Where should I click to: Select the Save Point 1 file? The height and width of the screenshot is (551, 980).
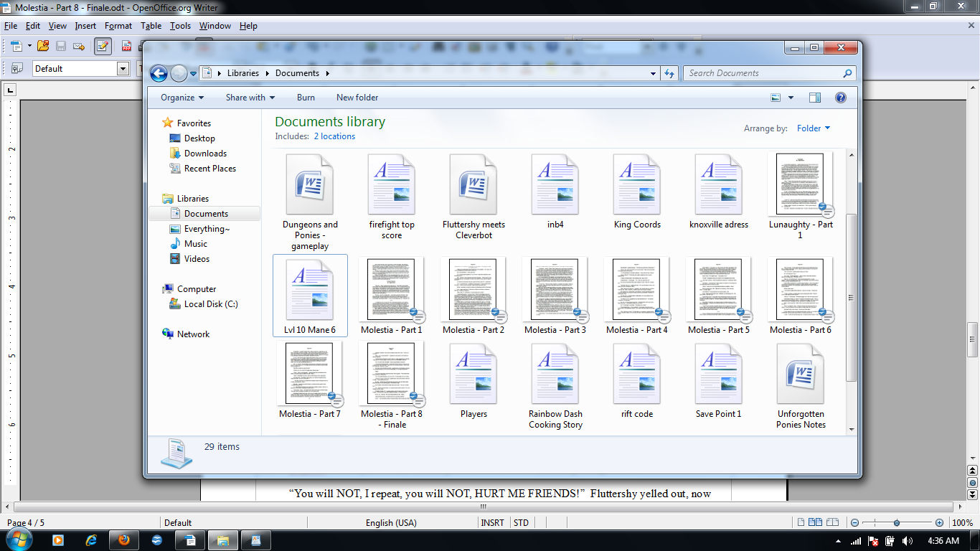coord(719,380)
